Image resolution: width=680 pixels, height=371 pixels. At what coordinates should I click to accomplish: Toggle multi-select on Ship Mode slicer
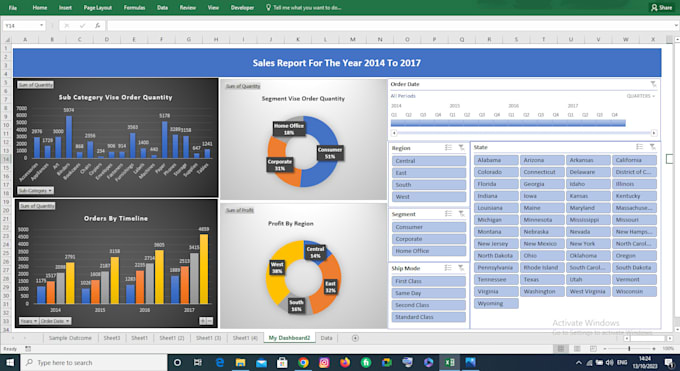[x=448, y=268]
